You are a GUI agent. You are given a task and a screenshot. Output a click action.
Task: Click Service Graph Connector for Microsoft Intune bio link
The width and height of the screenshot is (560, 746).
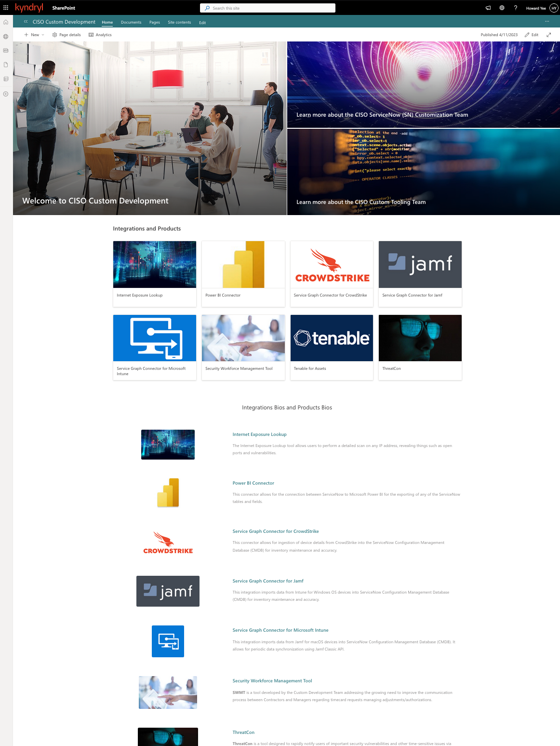coord(280,630)
